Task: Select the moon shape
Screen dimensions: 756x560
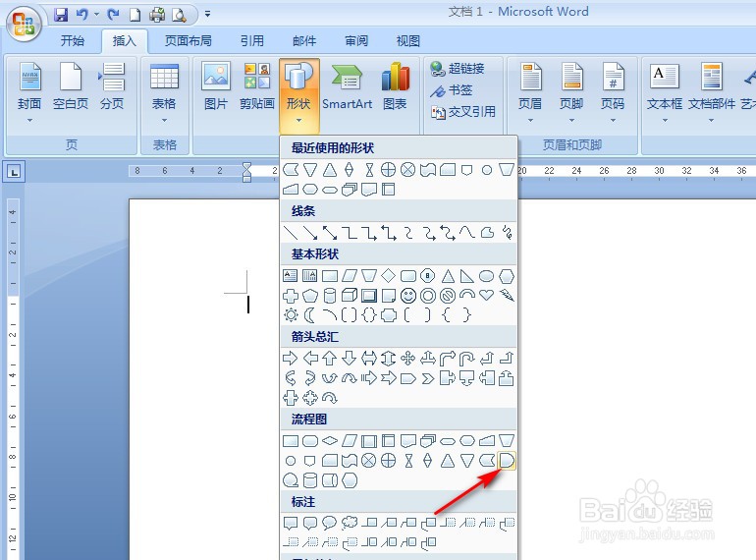Action: [310, 315]
